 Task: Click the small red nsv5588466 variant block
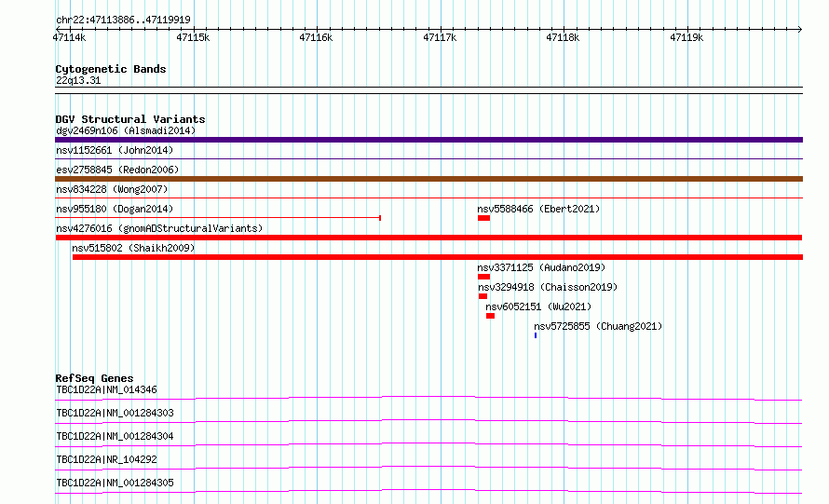coord(483,218)
